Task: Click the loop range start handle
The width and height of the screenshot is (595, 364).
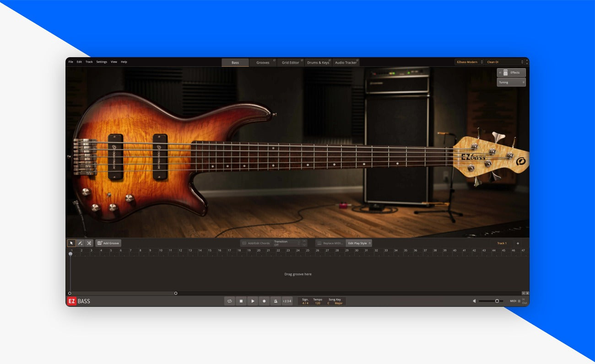Action: coord(70,293)
